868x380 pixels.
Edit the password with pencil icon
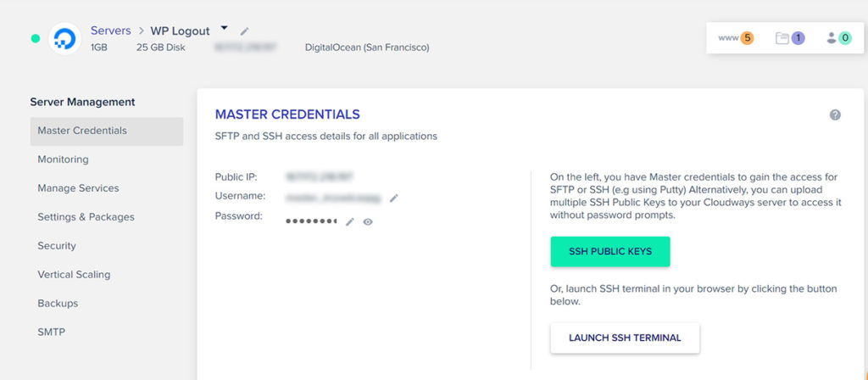(349, 221)
